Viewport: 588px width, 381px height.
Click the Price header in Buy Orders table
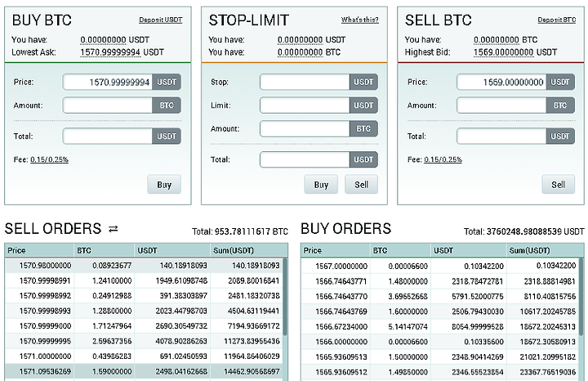[x=336, y=250]
